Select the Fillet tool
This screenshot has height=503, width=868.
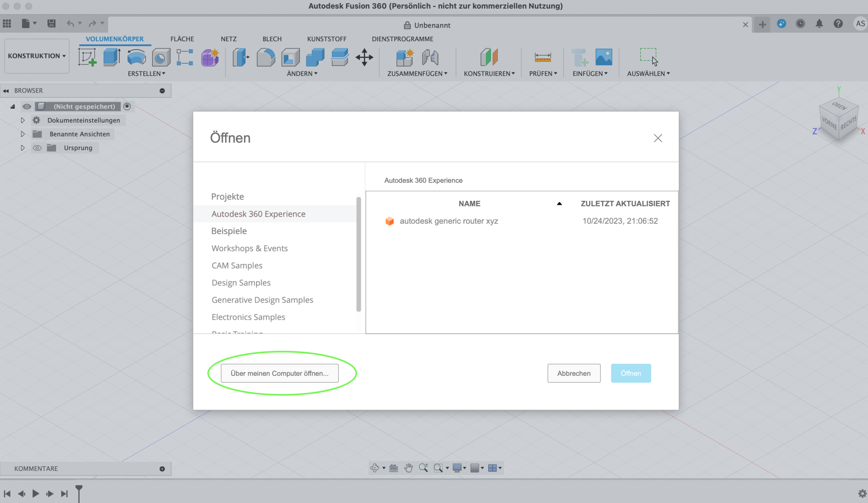click(x=266, y=57)
